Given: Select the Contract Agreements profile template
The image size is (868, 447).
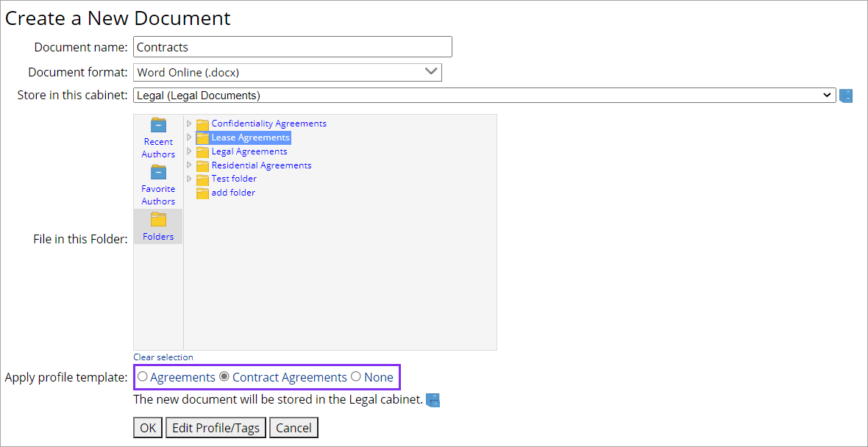Looking at the screenshot, I should coord(224,376).
